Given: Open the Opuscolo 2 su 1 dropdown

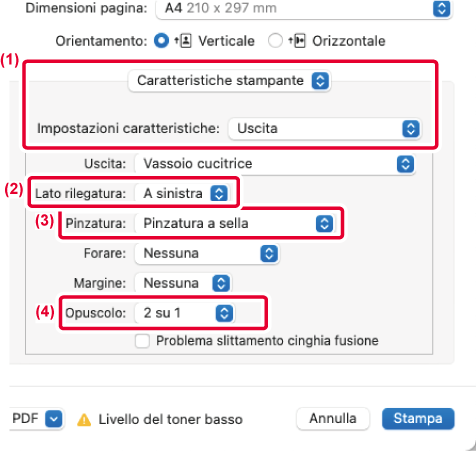Looking at the screenshot, I should (x=185, y=313).
